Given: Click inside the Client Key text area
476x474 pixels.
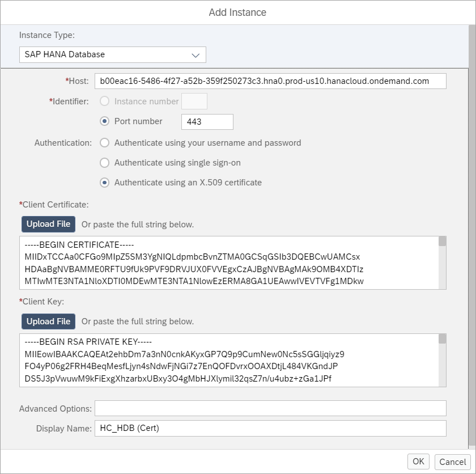Looking at the screenshot, I should (x=229, y=360).
